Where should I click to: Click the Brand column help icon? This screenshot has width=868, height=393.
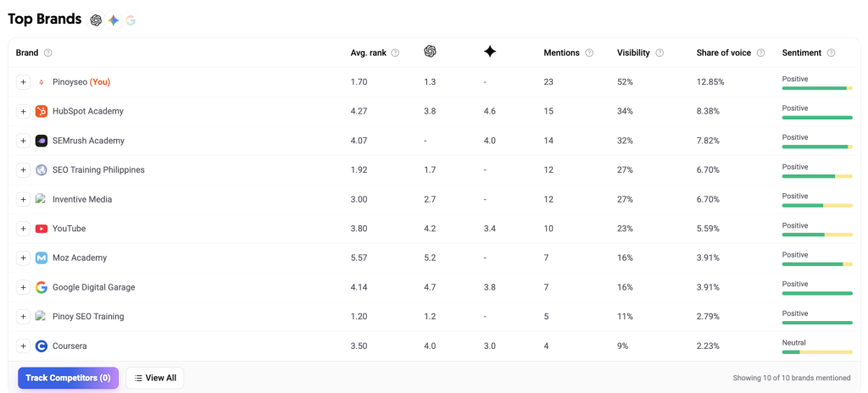48,53
